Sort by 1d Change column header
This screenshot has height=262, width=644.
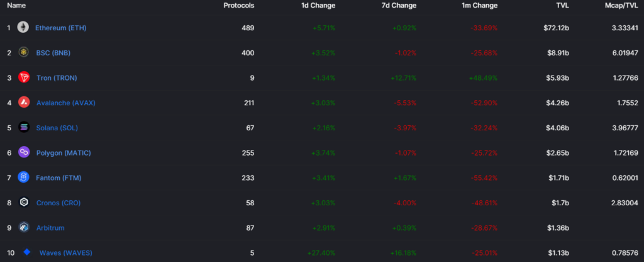pyautogui.click(x=318, y=6)
